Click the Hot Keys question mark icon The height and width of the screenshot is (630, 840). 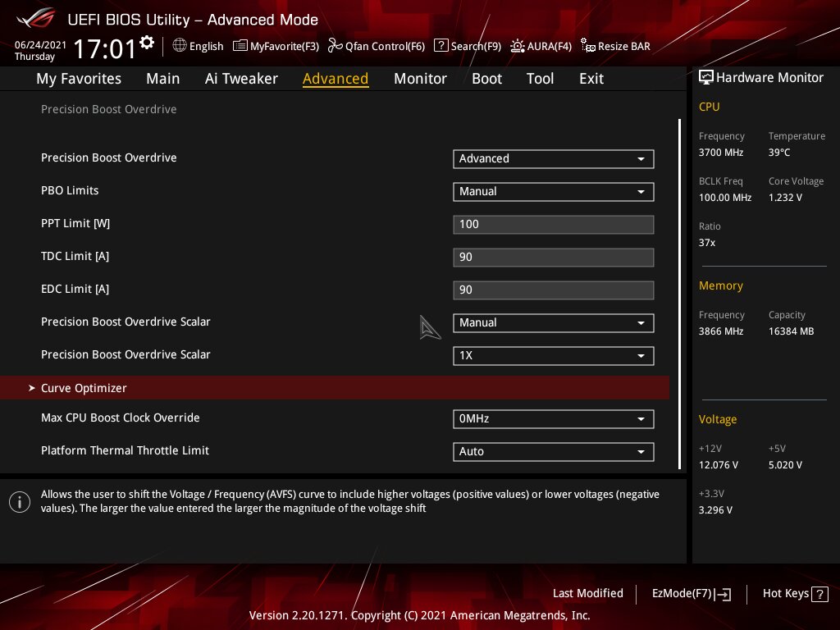[x=819, y=594]
